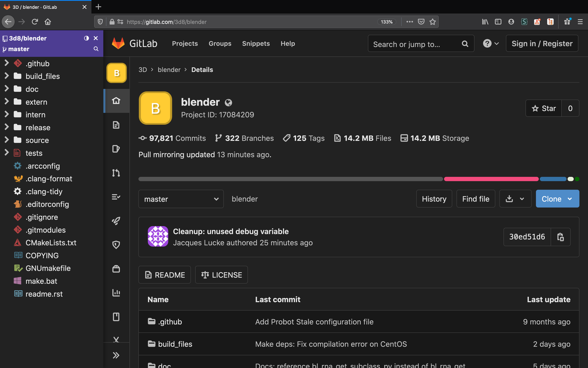
Task: Open the 125 Tags link
Action: point(304,138)
